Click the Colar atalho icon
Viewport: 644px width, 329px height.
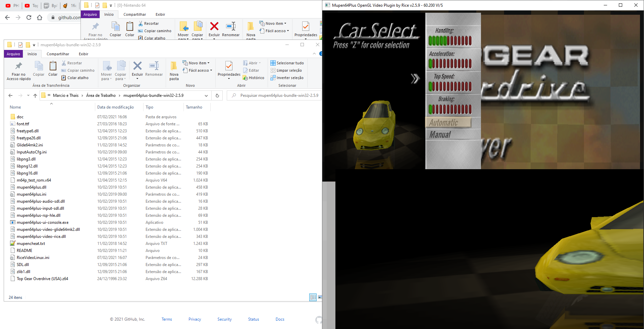[x=64, y=78]
